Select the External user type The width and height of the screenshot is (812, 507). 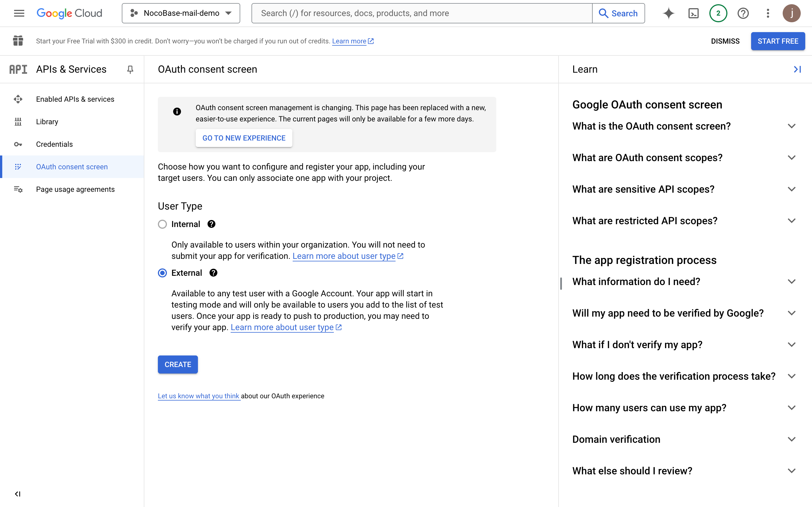[162, 273]
